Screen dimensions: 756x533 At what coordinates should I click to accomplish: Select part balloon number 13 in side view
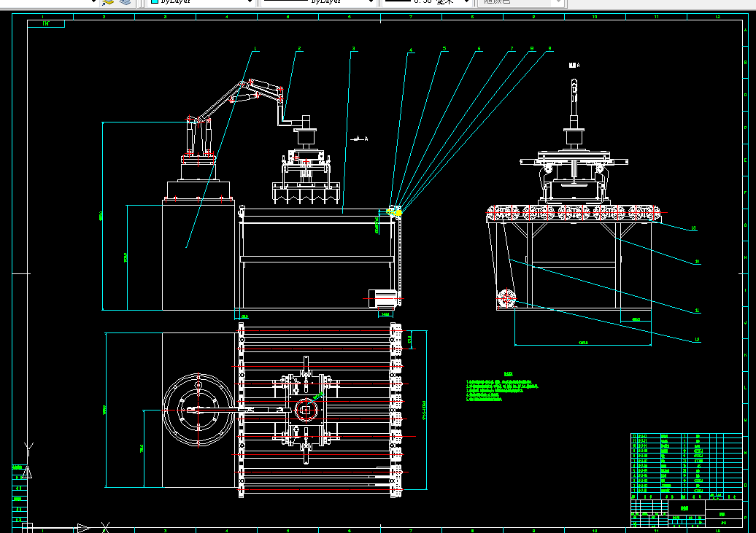click(x=693, y=228)
